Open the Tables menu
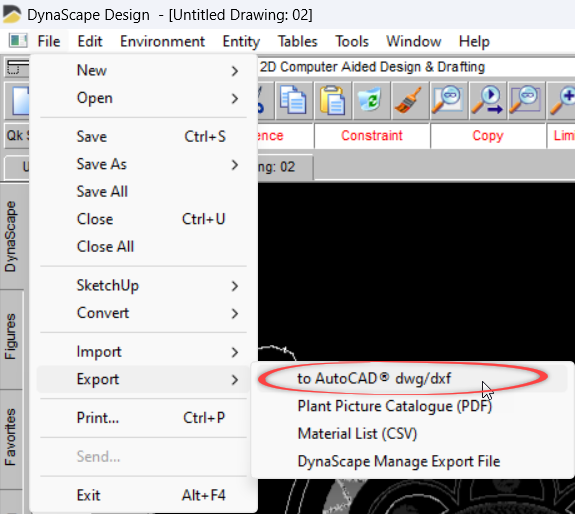This screenshot has height=514, width=575. point(297,41)
